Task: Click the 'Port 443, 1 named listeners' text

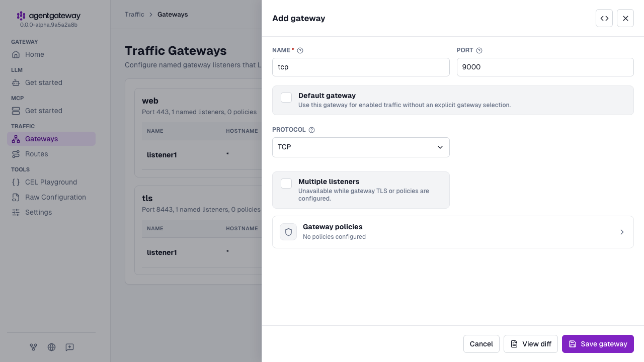Action: click(199, 112)
